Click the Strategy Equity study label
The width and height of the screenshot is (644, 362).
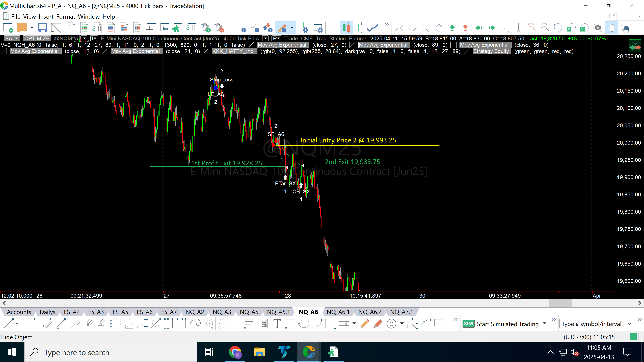tap(492, 51)
